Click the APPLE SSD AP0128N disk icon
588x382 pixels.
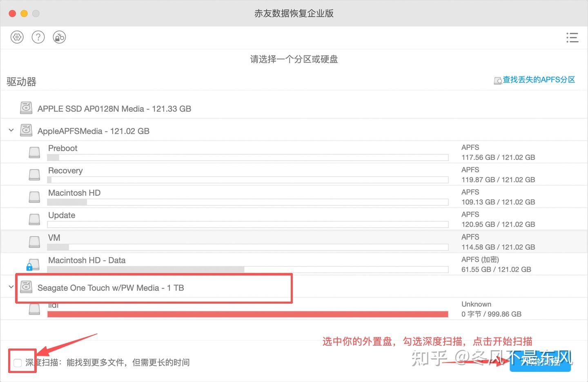pyautogui.click(x=26, y=108)
